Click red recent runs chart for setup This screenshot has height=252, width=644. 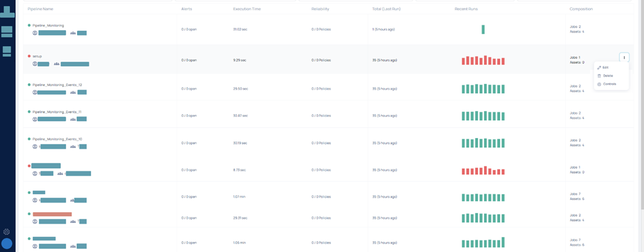coord(483,60)
